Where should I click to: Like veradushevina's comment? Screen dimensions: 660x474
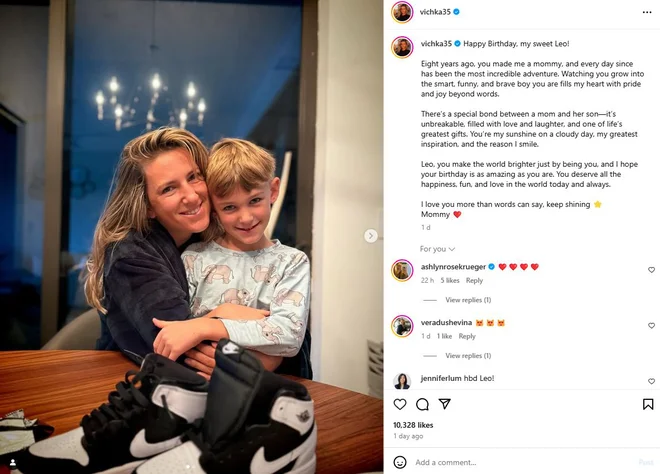[x=651, y=325]
